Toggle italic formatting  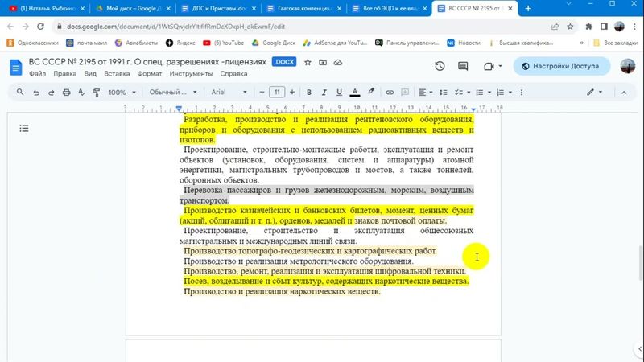click(324, 93)
